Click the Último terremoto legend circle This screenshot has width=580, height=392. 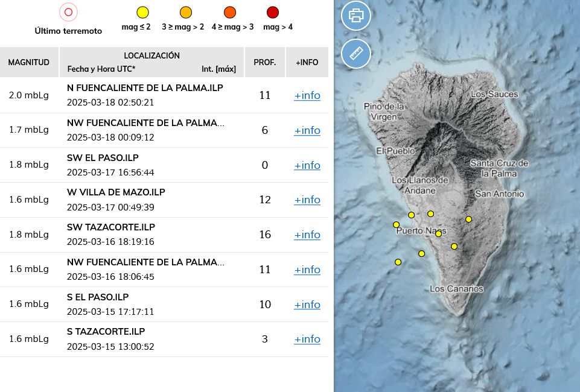pyautogui.click(x=68, y=12)
